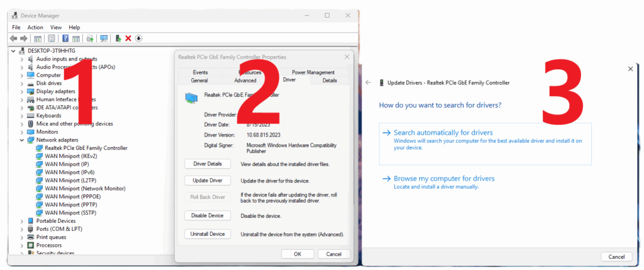This screenshot has height=270, width=644.
Task: Select the Print queues printer icon
Action: click(x=30, y=237)
